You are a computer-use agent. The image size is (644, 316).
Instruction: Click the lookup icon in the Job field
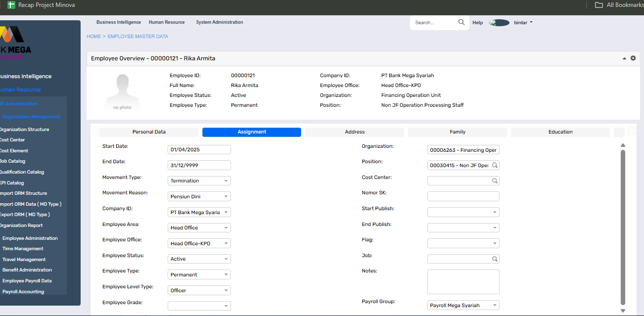click(495, 259)
